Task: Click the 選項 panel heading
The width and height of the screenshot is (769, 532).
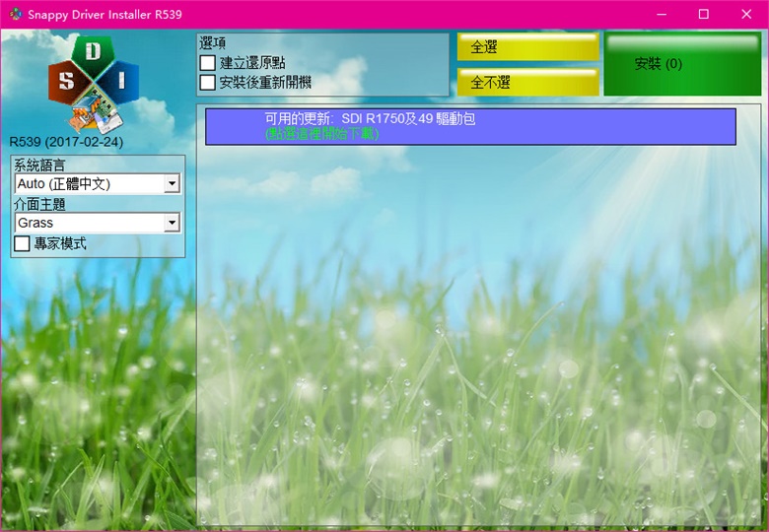Action: pyautogui.click(x=213, y=43)
